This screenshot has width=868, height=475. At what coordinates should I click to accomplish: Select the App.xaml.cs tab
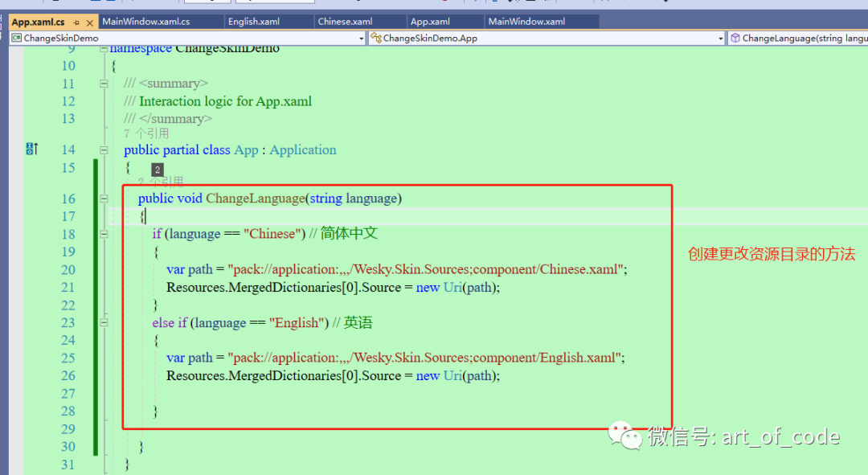pos(39,23)
